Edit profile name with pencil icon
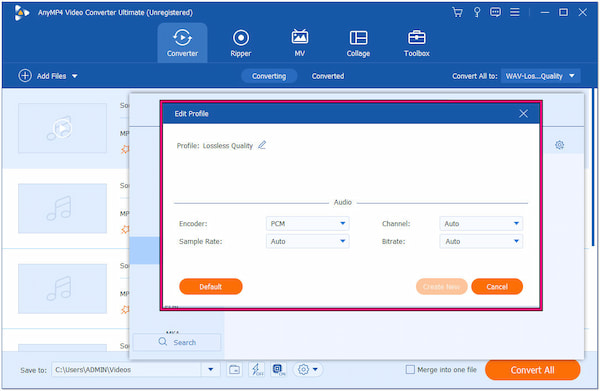600x391 pixels. click(262, 145)
